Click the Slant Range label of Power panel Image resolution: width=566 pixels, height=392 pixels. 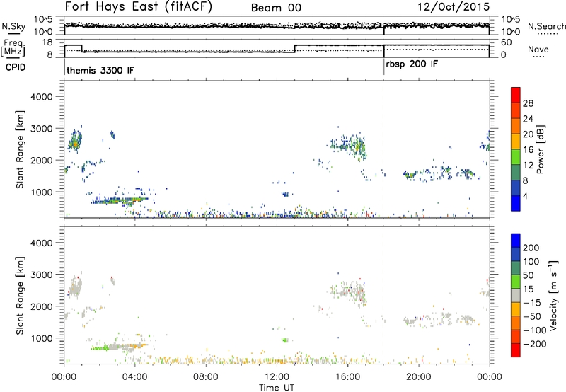pos(20,149)
